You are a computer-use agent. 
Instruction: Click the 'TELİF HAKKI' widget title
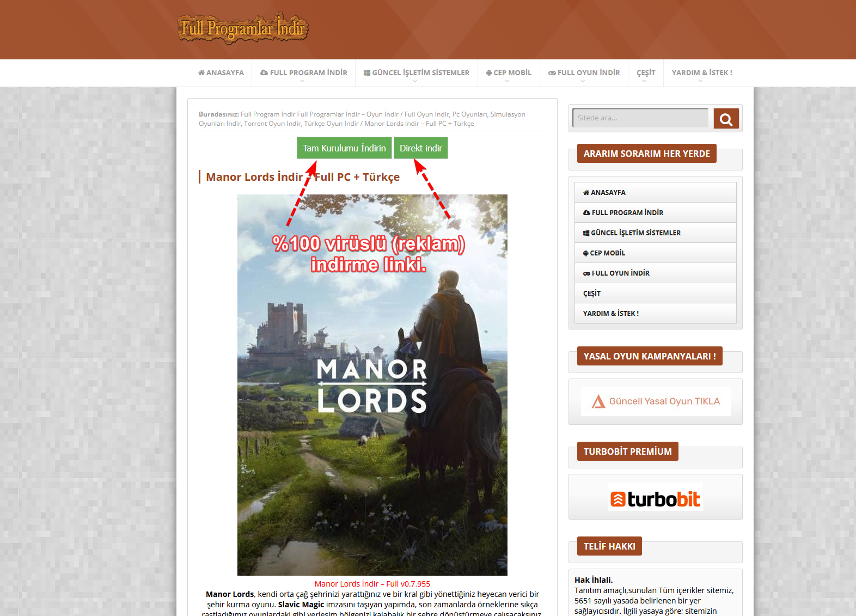pyautogui.click(x=609, y=546)
